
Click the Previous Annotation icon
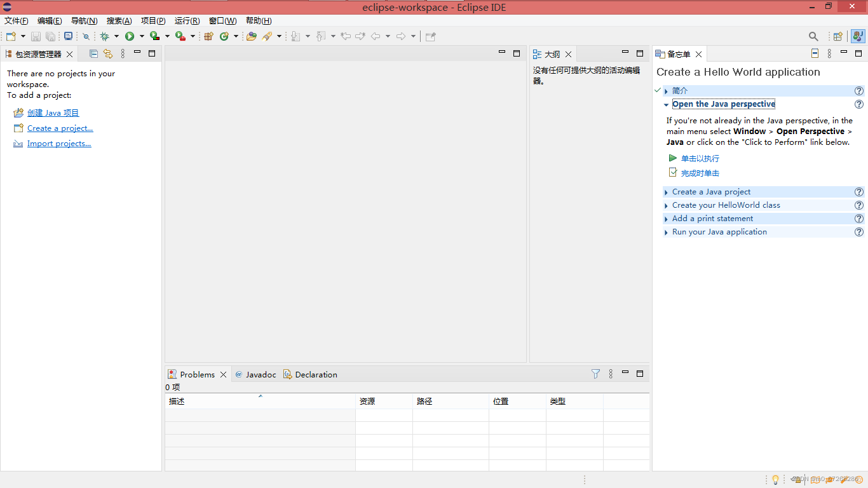click(x=321, y=36)
